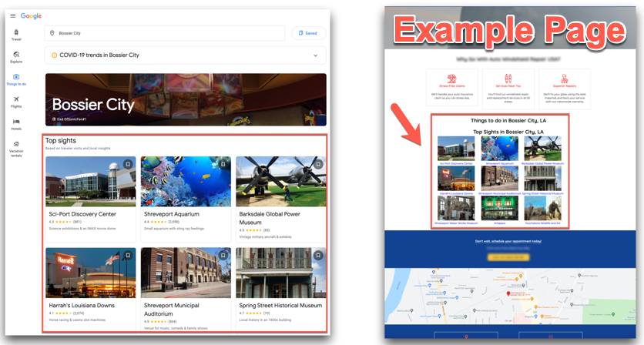Click the Barksdale Global Power Museum title
Viewport: 644px width, 345px height.
pos(270,218)
